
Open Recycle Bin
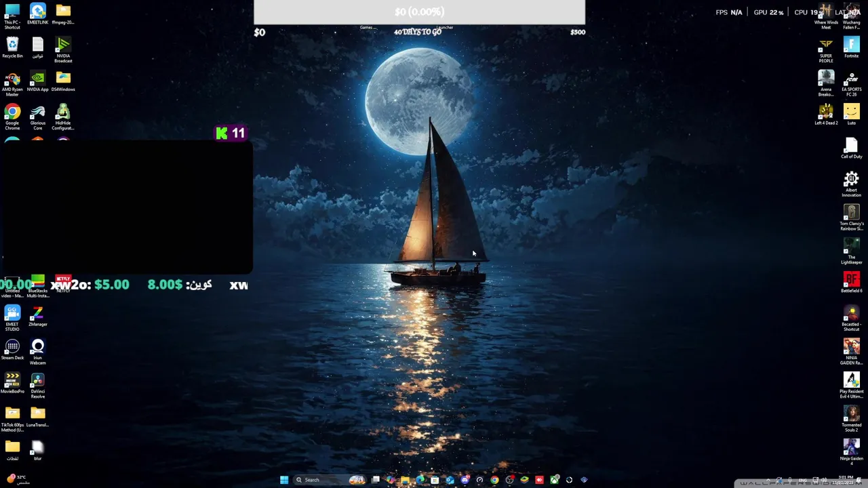(12, 48)
